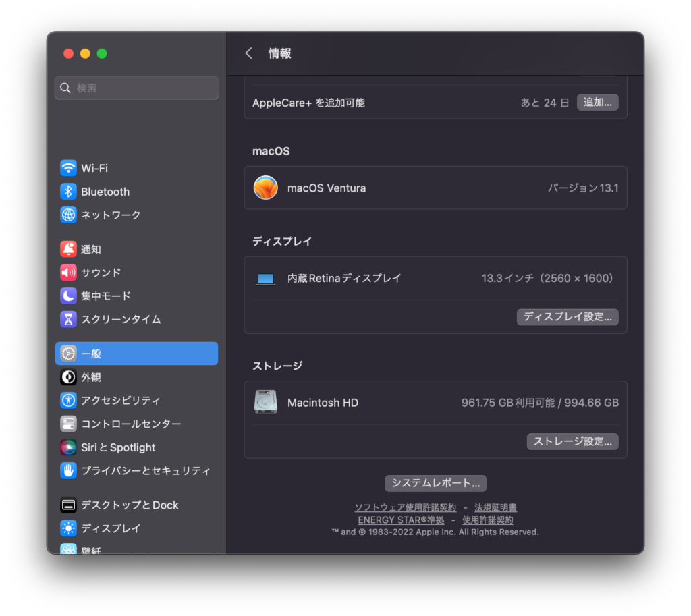This screenshot has width=691, height=616.
Task: Click the Macintosh HD drive icon
Action: [x=265, y=402]
